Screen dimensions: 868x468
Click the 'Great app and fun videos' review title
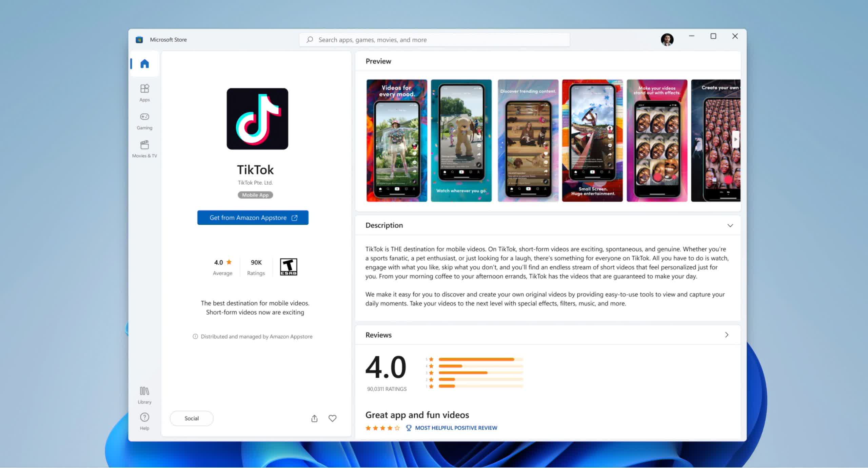tap(417, 415)
